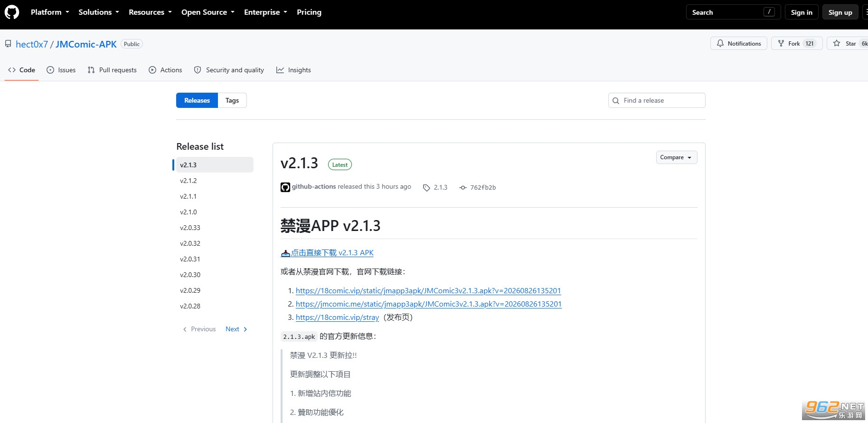Click the download tray icon before APK link
The width and height of the screenshot is (868, 423).
click(285, 253)
